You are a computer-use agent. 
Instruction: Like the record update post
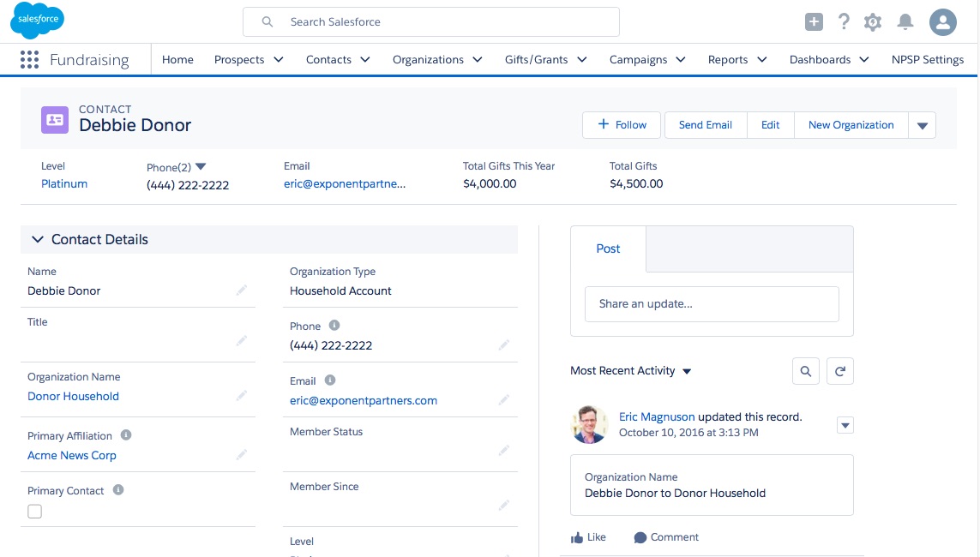click(x=588, y=537)
